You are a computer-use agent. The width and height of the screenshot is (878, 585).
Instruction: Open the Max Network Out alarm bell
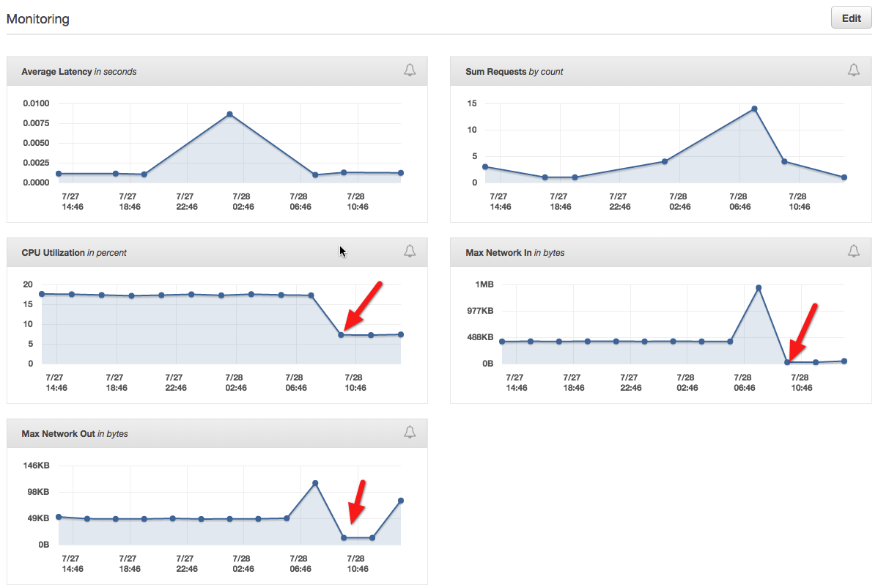[x=410, y=432]
